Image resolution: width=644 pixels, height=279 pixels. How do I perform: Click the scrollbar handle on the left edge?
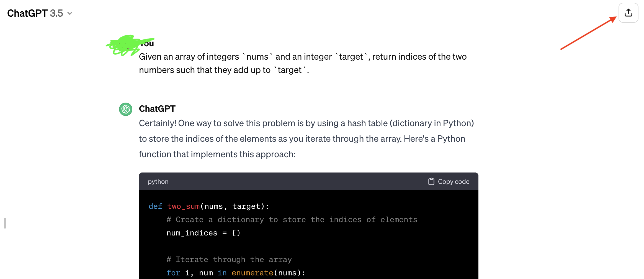[4, 224]
